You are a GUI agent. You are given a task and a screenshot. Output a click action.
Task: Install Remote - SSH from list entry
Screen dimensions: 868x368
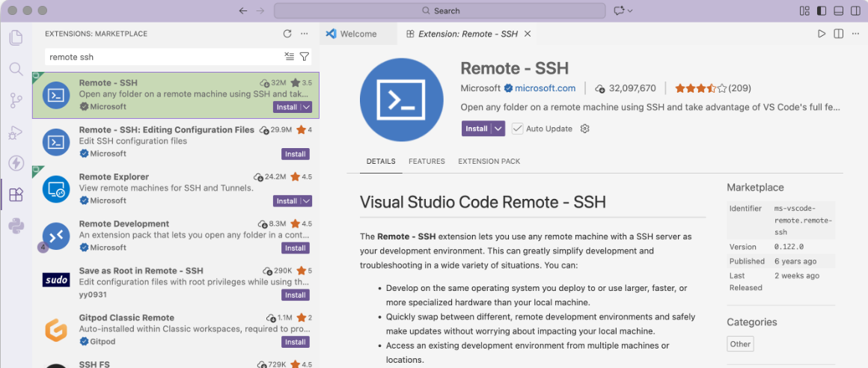coord(287,107)
